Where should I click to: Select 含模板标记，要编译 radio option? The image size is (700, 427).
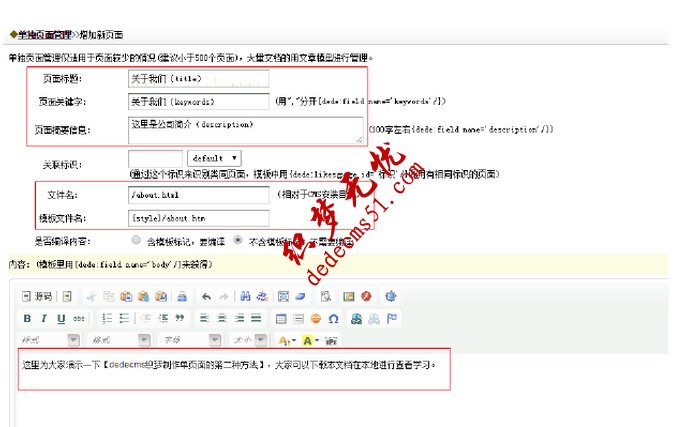point(136,240)
